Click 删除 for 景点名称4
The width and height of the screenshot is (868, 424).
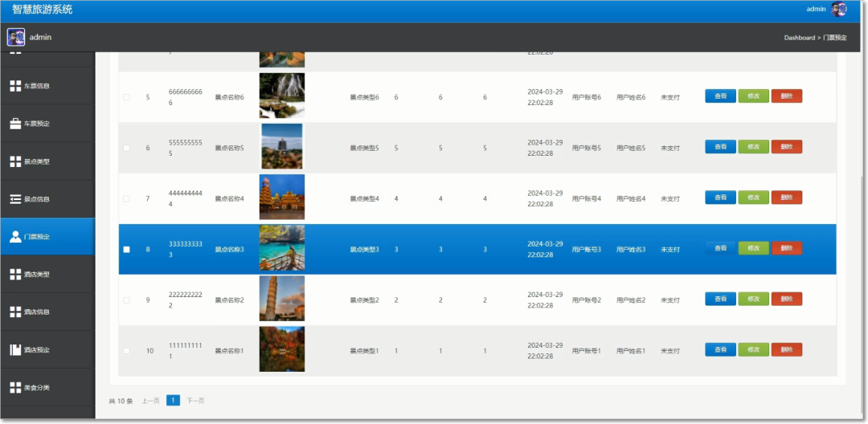point(787,198)
